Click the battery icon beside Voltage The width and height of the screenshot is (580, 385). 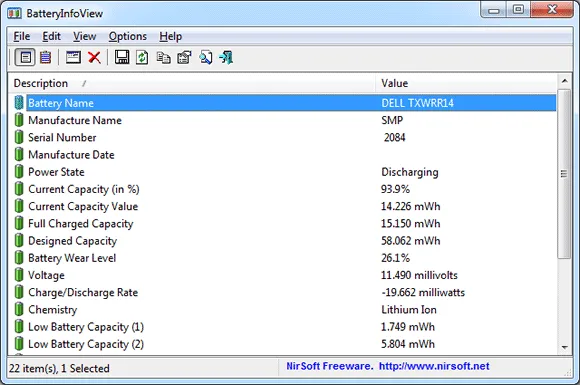click(x=19, y=275)
